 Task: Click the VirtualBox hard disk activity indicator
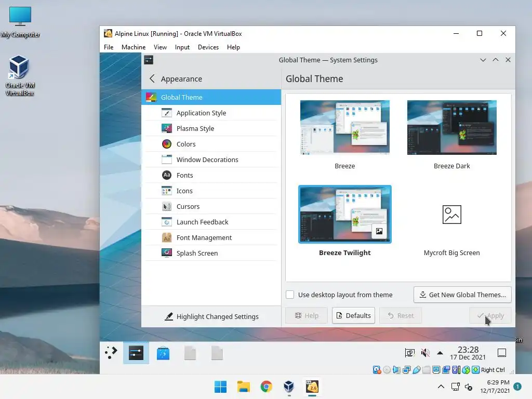tap(377, 370)
